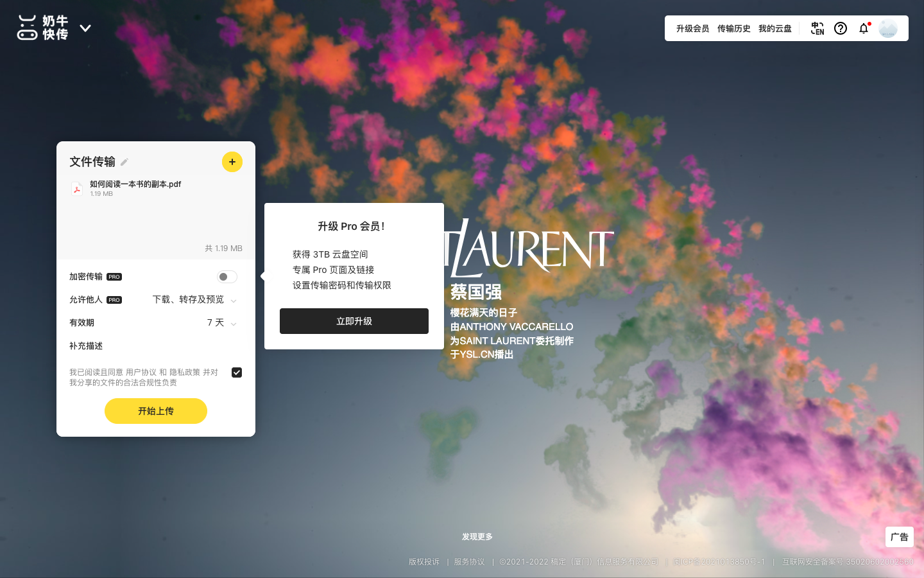Toggle the 加密传输 encryption switch

tap(227, 277)
